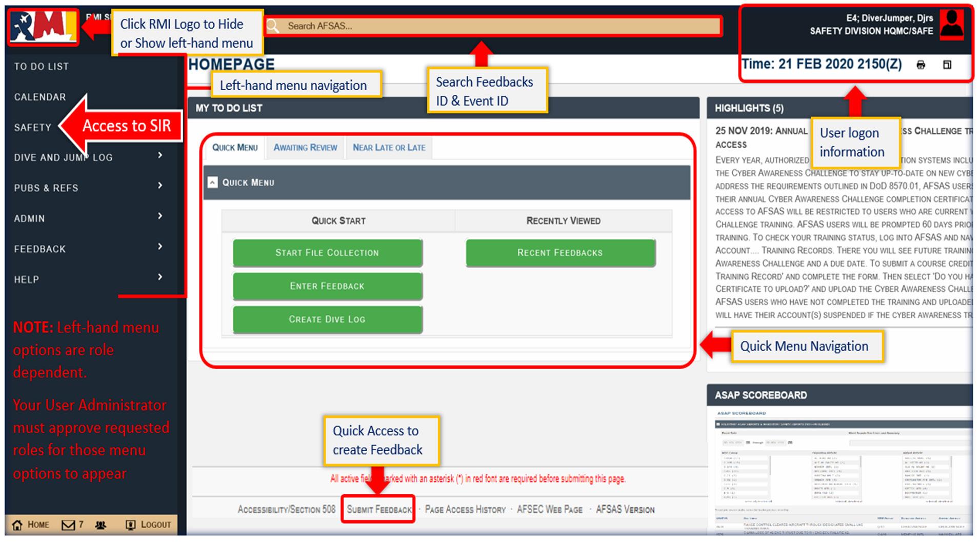Image resolution: width=980 pixels, height=544 pixels.
Task: Select Pubs & Refs menu item
Action: tap(46, 188)
